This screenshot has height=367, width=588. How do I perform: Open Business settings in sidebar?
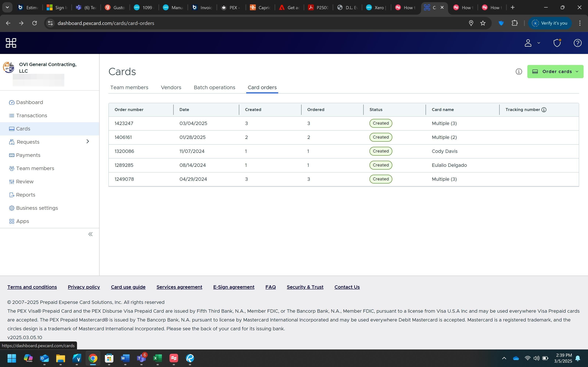[37, 208]
